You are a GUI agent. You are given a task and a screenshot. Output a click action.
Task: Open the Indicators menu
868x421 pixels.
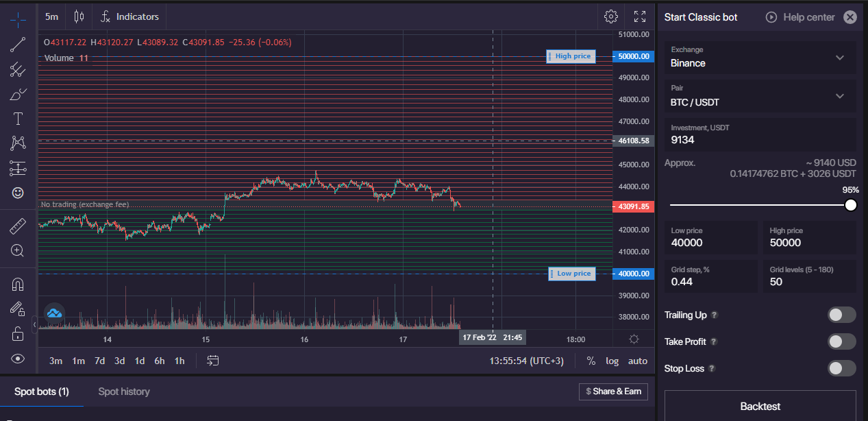pos(130,16)
